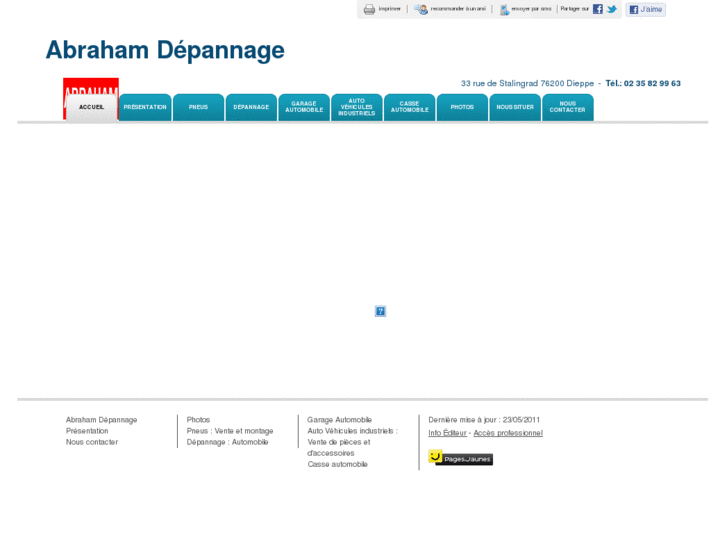Screen dimensions: 727x545
Task: Open footer link Dépannage : Automobile
Action: [228, 442]
